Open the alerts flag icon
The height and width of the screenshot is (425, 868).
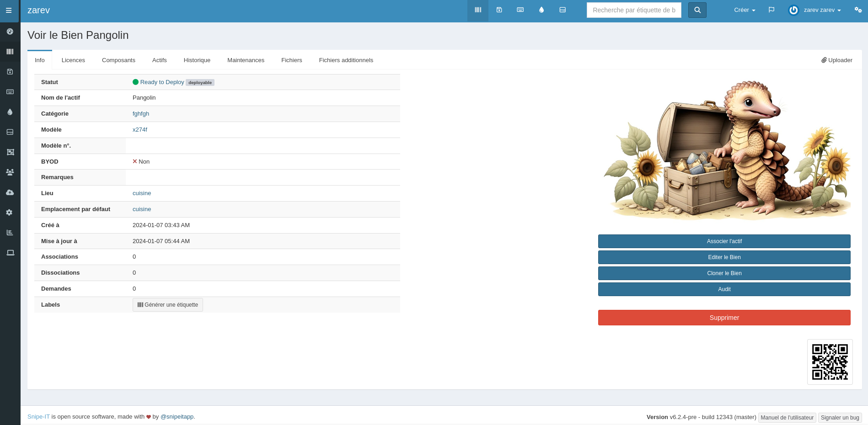772,10
